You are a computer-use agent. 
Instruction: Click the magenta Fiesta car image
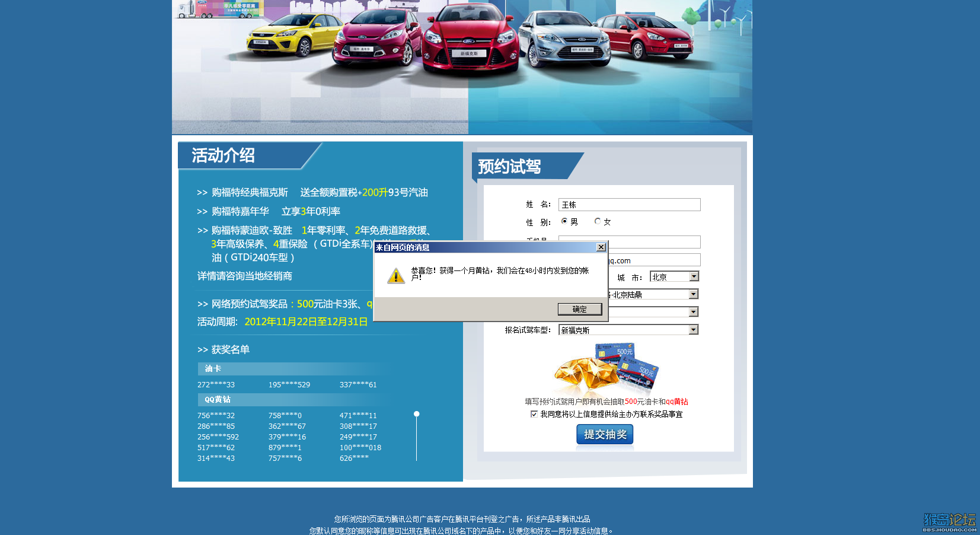[x=376, y=39]
